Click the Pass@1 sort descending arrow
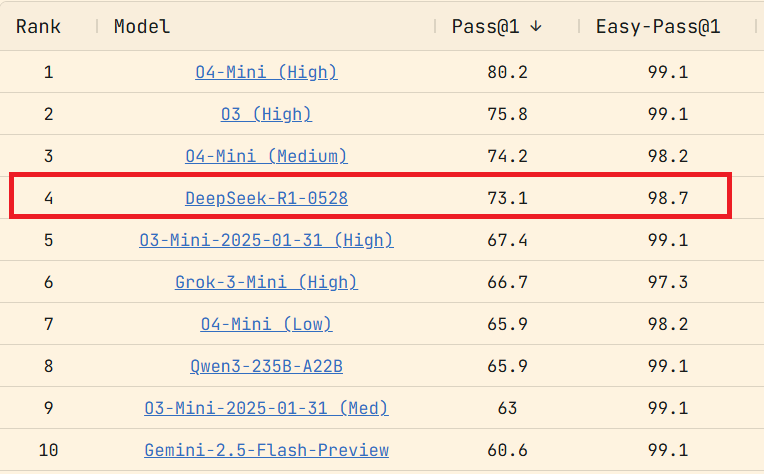 coord(536,26)
